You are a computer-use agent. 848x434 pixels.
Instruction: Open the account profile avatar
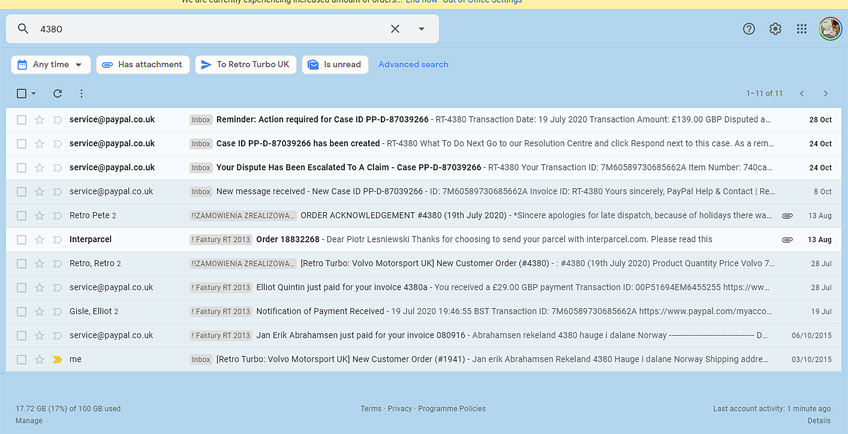pos(830,29)
